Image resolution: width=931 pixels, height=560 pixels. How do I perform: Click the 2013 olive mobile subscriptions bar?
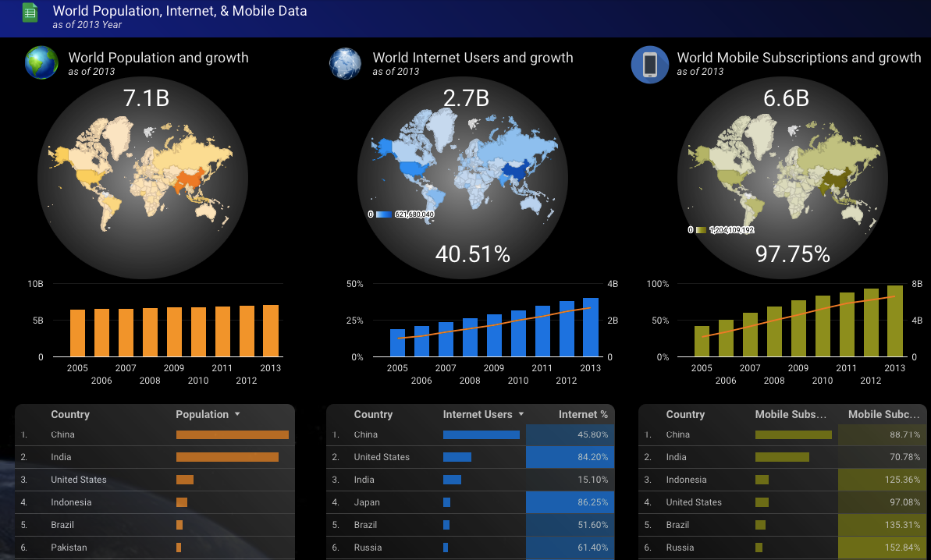pyautogui.click(x=895, y=321)
